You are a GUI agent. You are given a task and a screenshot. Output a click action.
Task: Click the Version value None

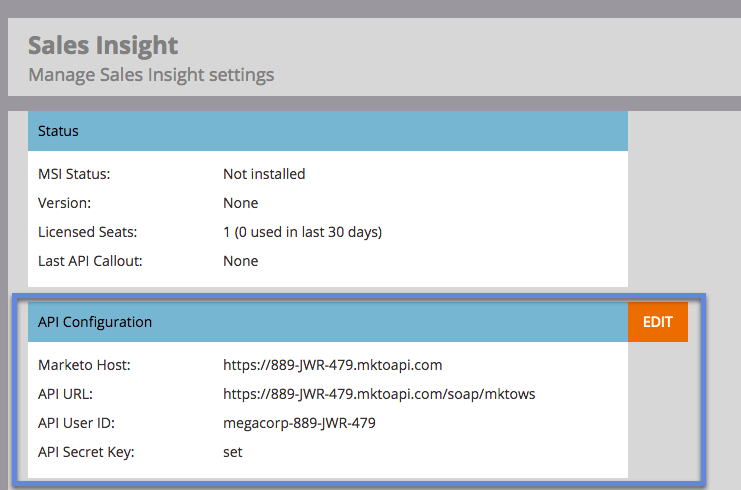click(241, 203)
